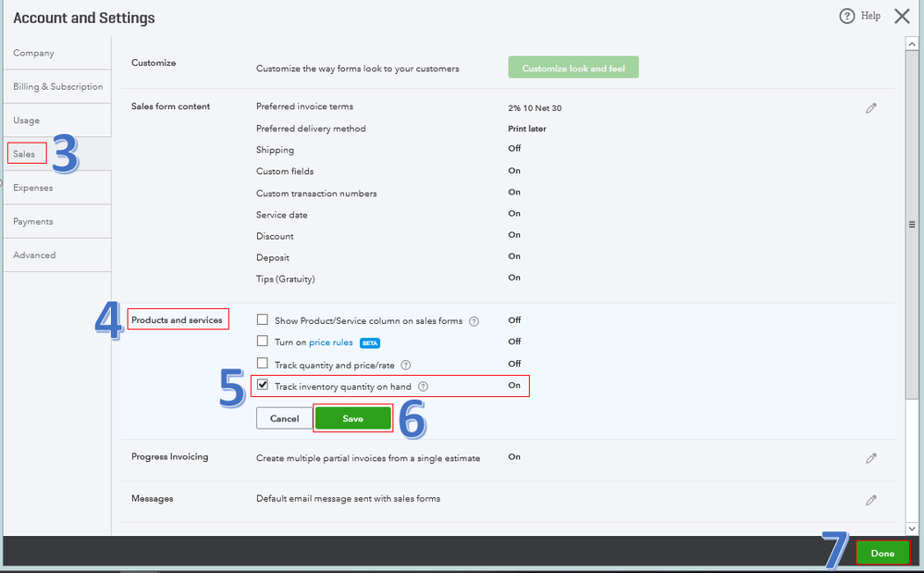This screenshot has width=924, height=573.
Task: Click the Cancel button
Action: pyautogui.click(x=285, y=418)
